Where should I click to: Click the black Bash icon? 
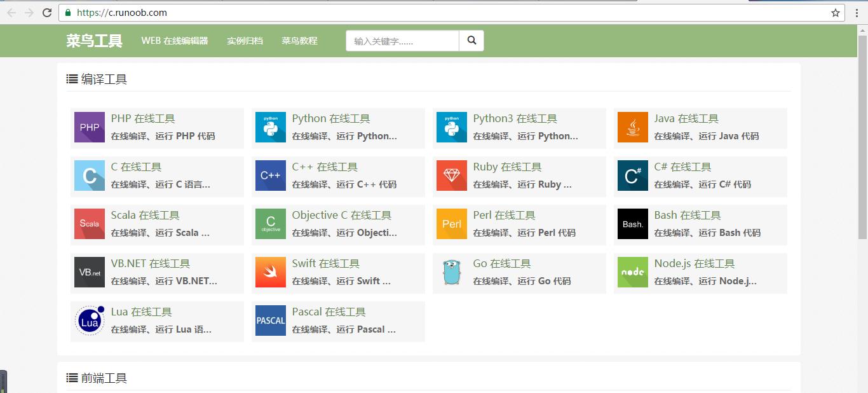pos(633,224)
